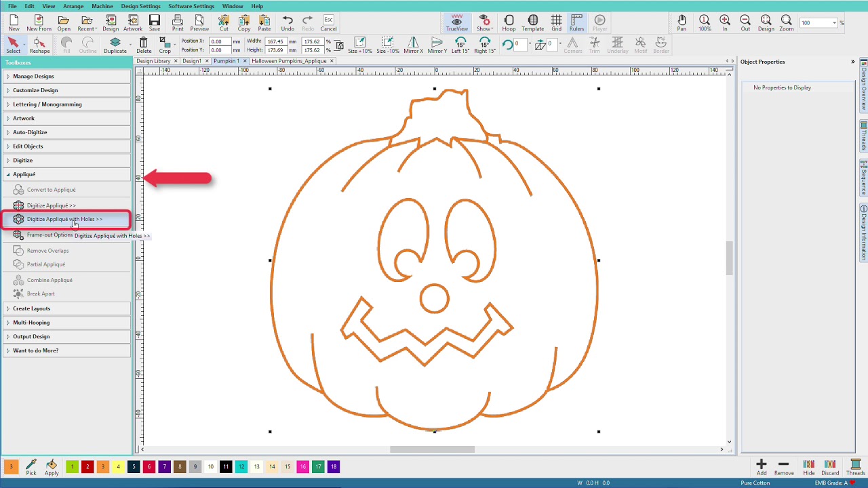Click the Pick color tool
This screenshot has width=868, height=488.
(31, 466)
